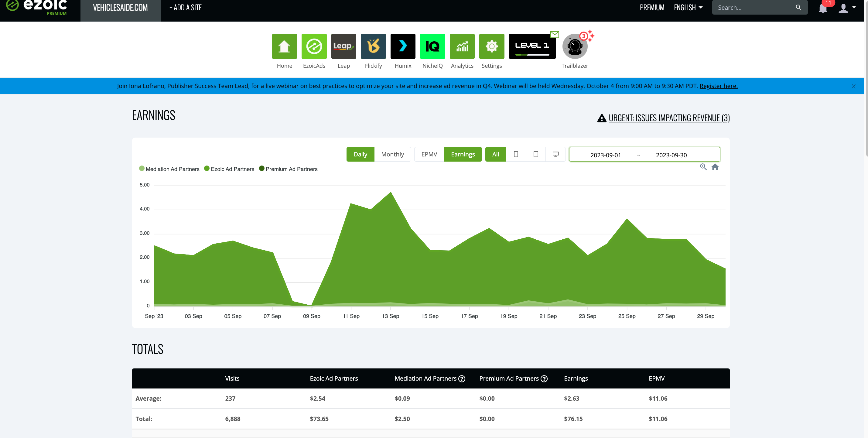Click the 25 Sep peak on chart
The image size is (868, 438).
coord(627,219)
